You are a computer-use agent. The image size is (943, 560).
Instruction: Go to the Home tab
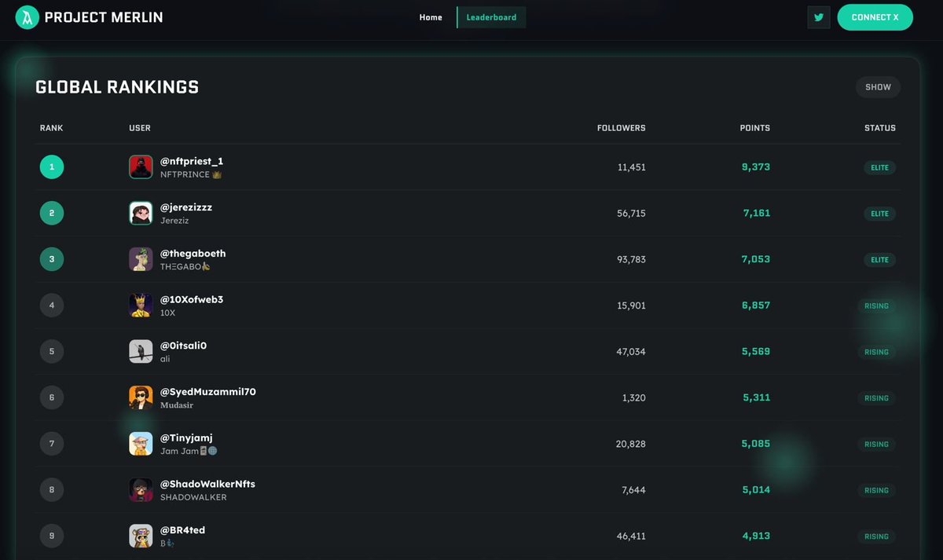431,17
